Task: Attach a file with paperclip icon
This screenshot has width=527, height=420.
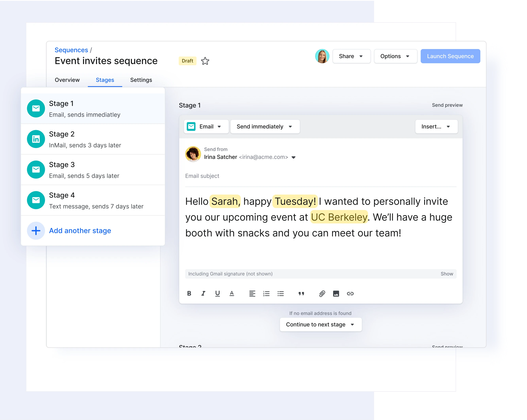Action: [322, 293]
